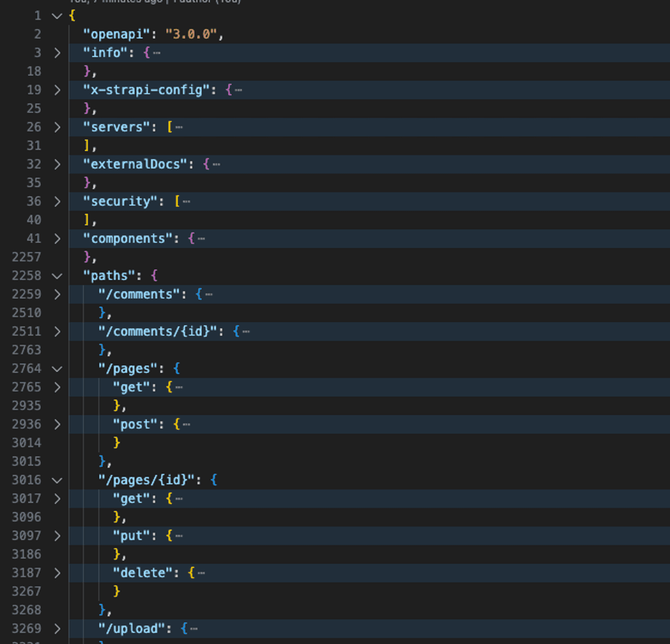Image resolution: width=670 pixels, height=644 pixels.
Task: Click the folded ellipsis after "/upload": {
Action: tap(194, 629)
